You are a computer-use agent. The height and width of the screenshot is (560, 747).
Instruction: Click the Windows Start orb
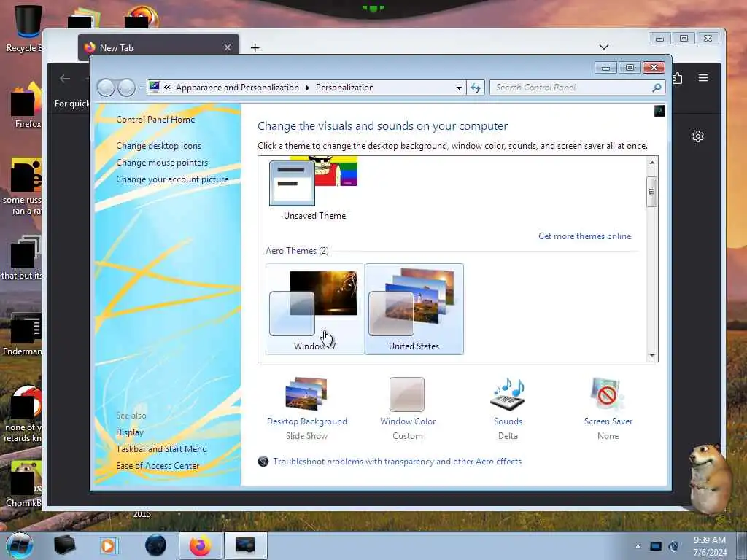click(x=20, y=545)
